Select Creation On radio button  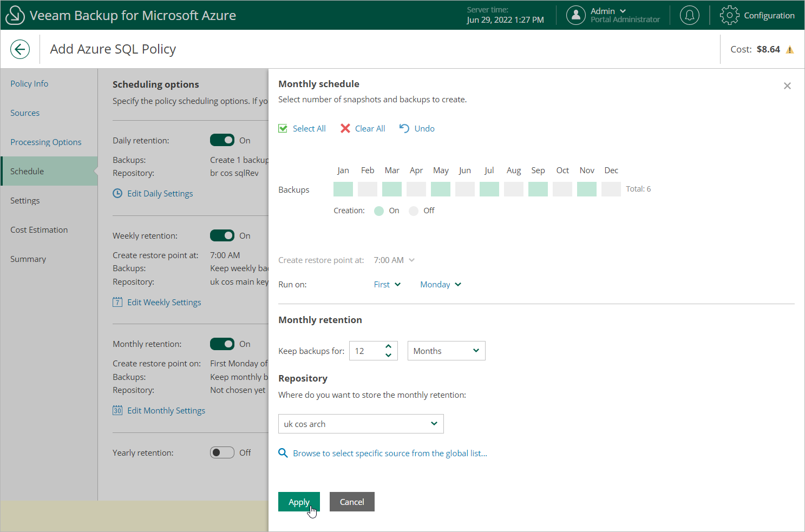[379, 211]
